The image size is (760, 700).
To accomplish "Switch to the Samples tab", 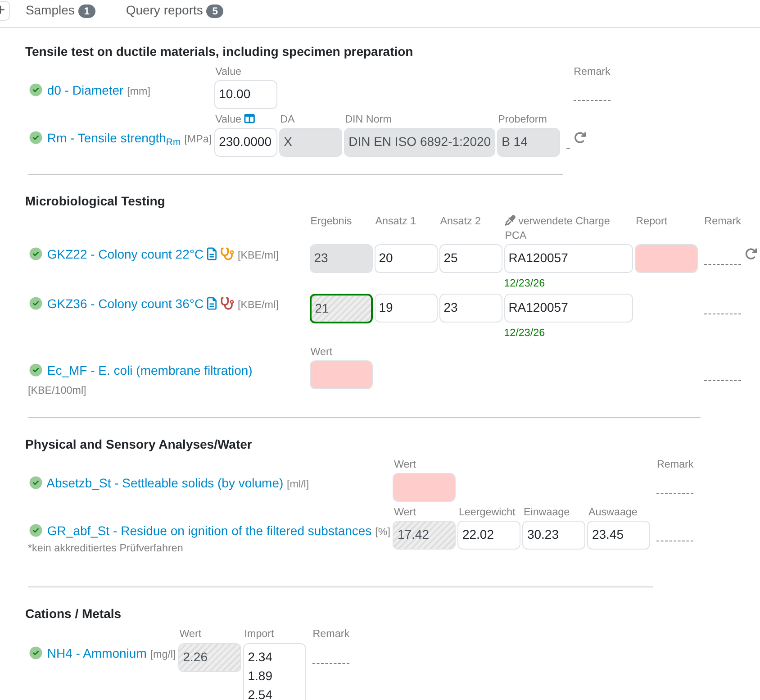I will coord(60,11).
